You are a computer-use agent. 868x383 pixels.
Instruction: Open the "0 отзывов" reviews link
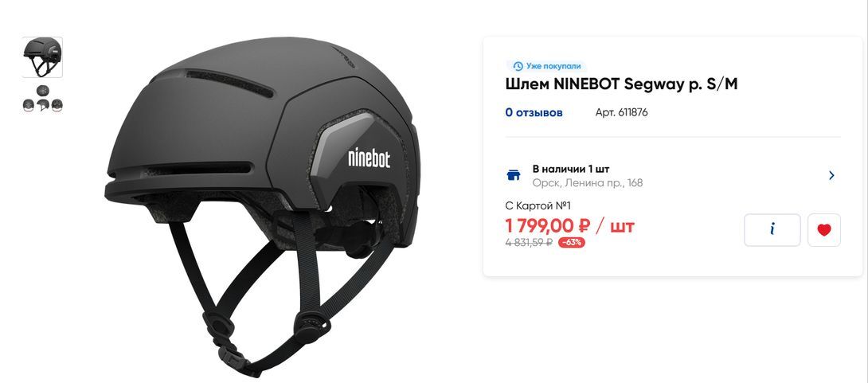click(x=534, y=113)
